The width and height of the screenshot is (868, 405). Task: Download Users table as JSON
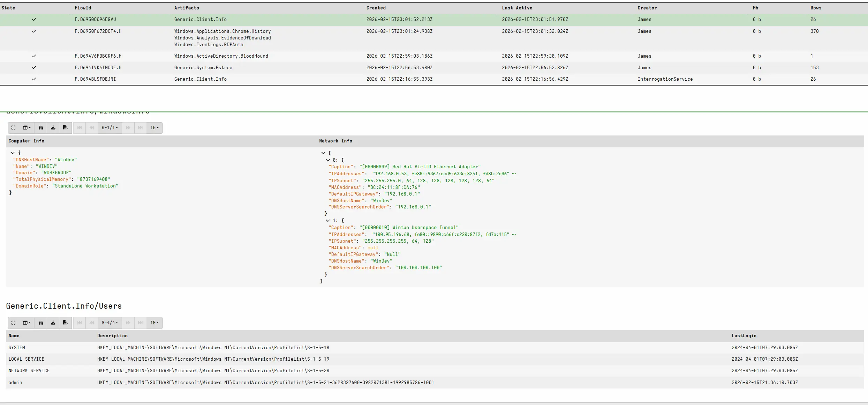(53, 323)
